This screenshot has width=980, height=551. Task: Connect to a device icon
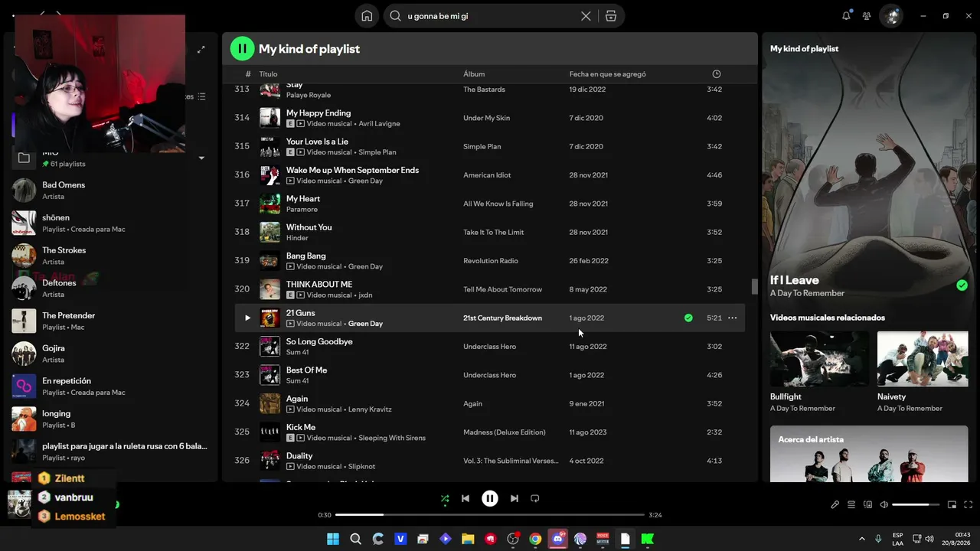[868, 505]
